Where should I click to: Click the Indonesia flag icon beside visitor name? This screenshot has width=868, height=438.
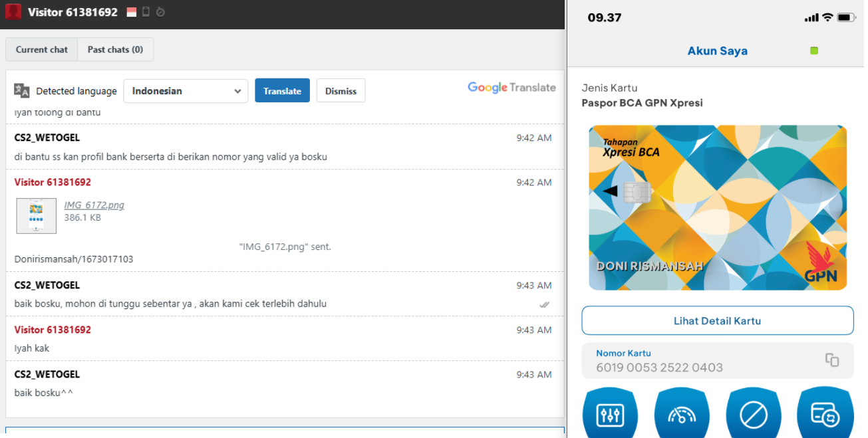click(x=131, y=12)
